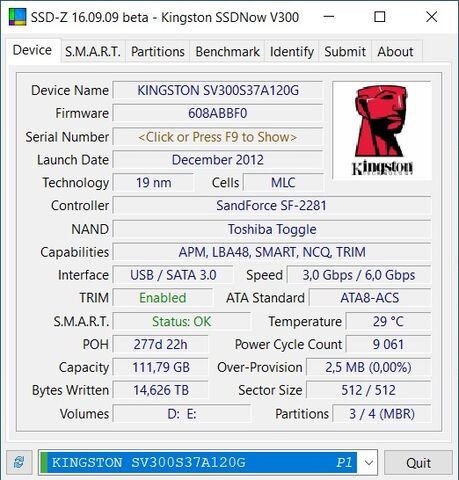Open the Submit tab
Screen dimensions: 459x480
click(x=345, y=52)
